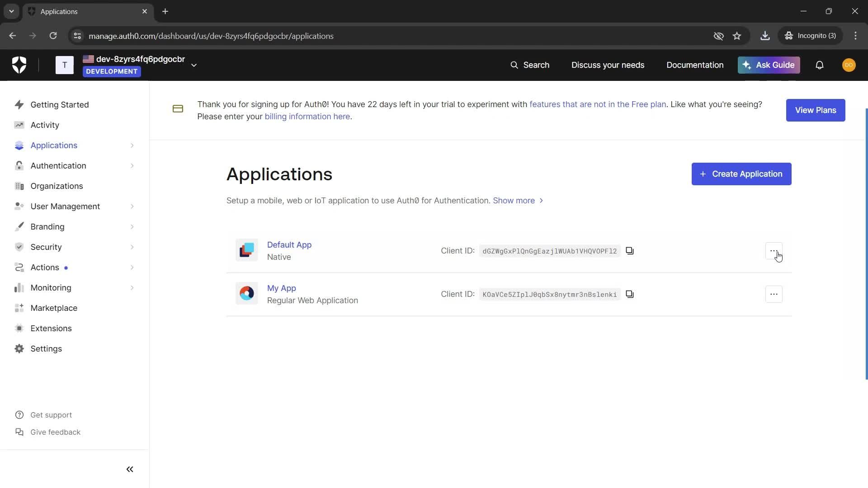Expand the Monitoring submenu chevron
The image size is (868, 488).
pos(132,288)
